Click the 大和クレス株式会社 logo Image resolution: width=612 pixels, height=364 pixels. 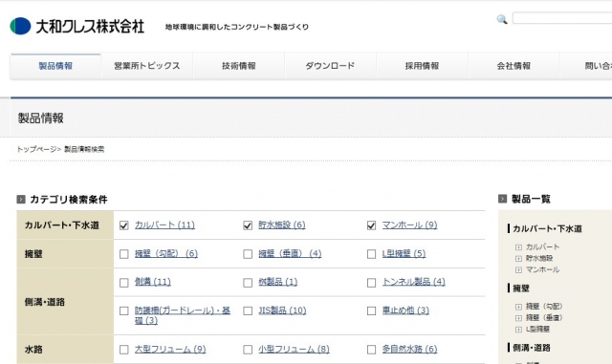77,26
